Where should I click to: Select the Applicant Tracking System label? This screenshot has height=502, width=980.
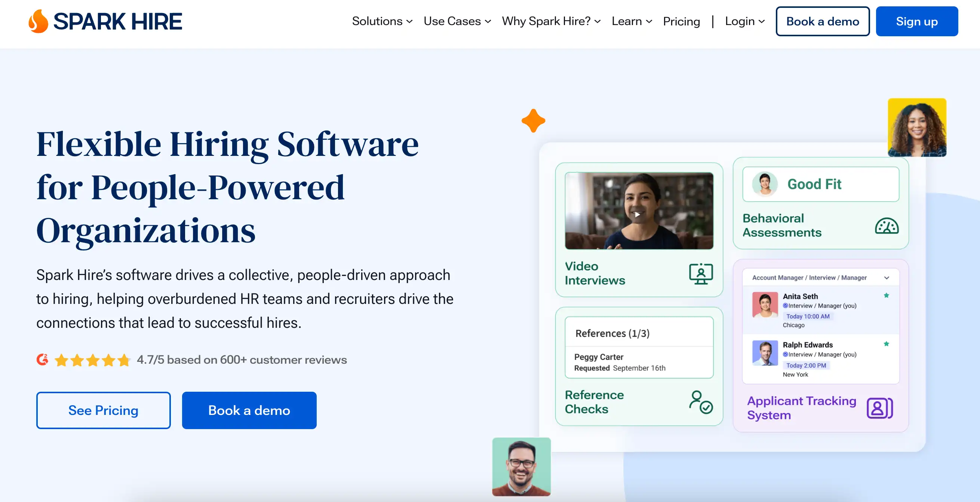pos(801,408)
